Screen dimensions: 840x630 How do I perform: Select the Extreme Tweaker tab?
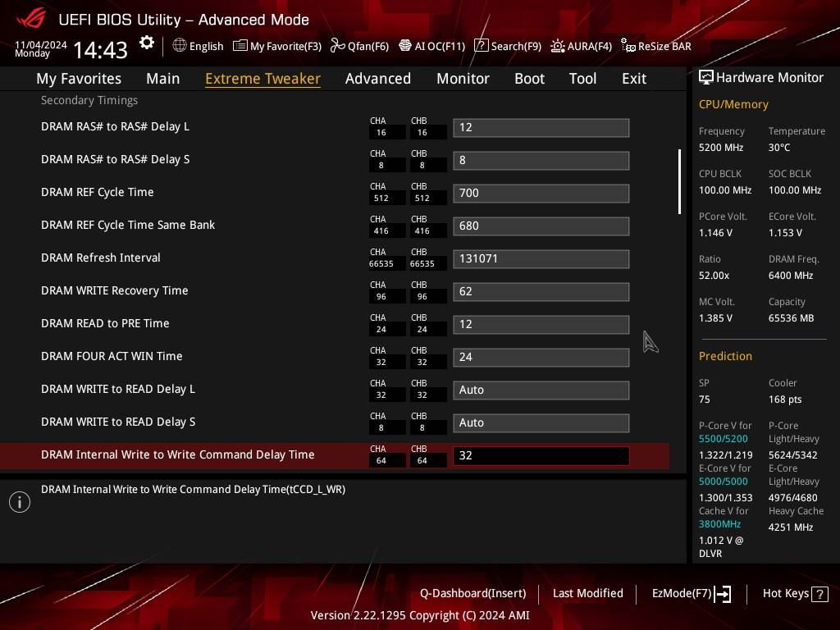click(x=262, y=79)
